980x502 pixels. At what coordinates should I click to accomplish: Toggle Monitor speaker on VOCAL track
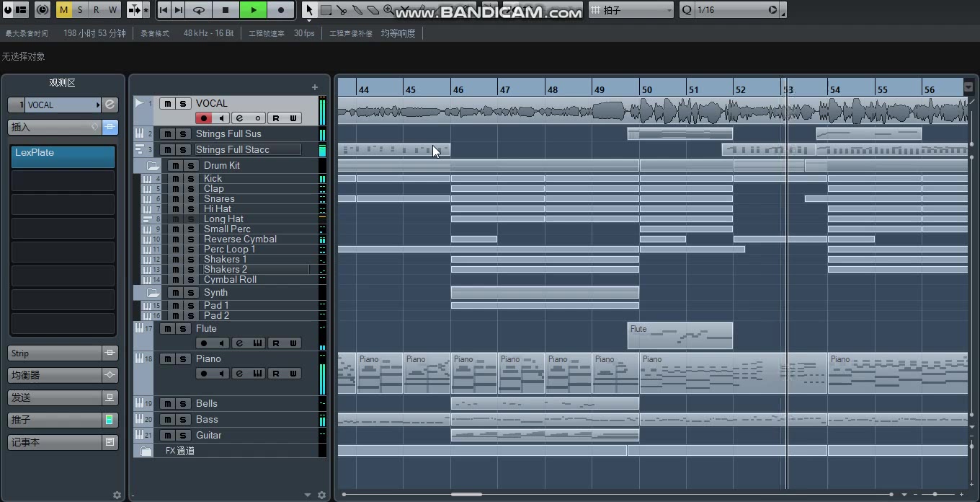222,118
